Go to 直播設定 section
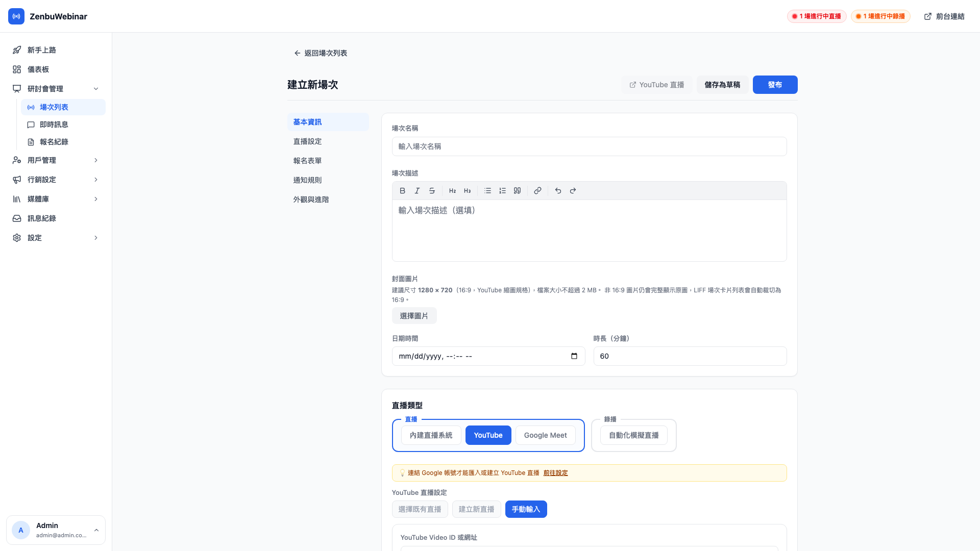 328,141
